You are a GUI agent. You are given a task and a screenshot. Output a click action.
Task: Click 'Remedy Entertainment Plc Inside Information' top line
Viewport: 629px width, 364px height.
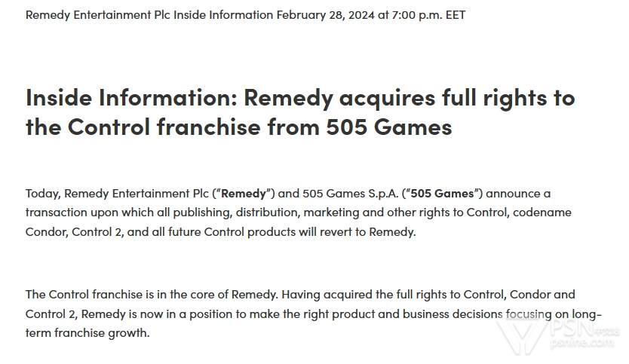pyautogui.click(x=149, y=15)
